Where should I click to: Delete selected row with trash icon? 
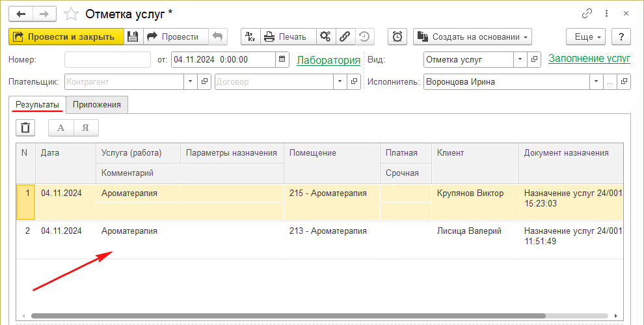click(25, 128)
